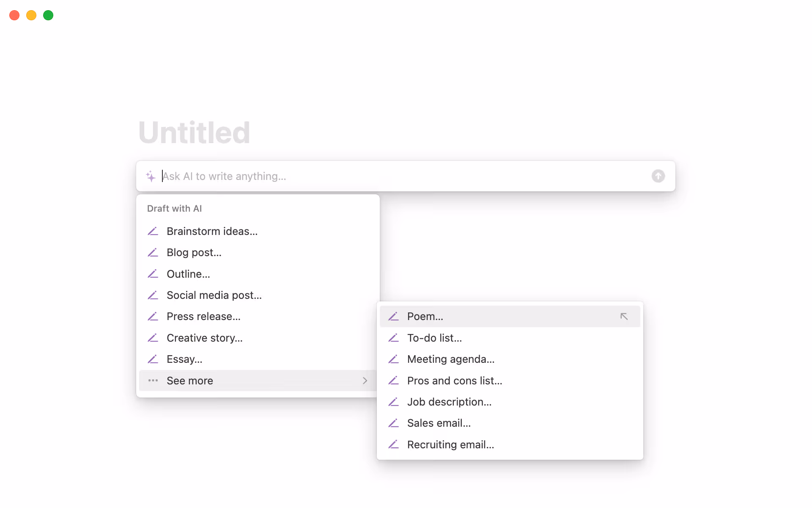Image resolution: width=812 pixels, height=508 pixels.
Task: Click pencil icon beside Pros and cons list
Action: pos(393,381)
